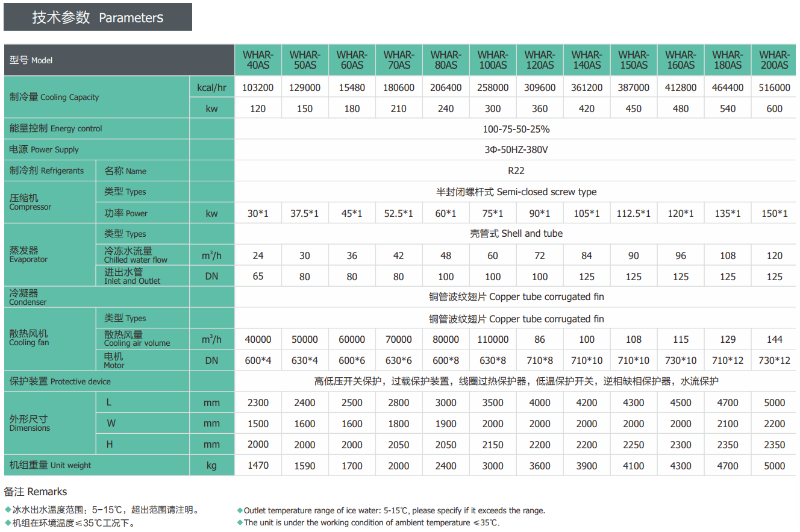
Task: Click the 730*12 motor cell
Action: click(774, 360)
